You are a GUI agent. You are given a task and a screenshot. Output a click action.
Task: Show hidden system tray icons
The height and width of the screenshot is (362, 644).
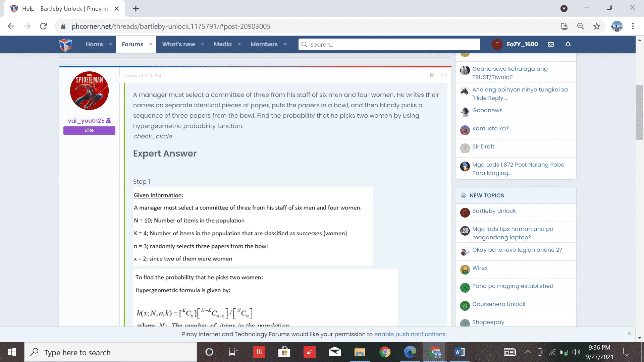528,352
